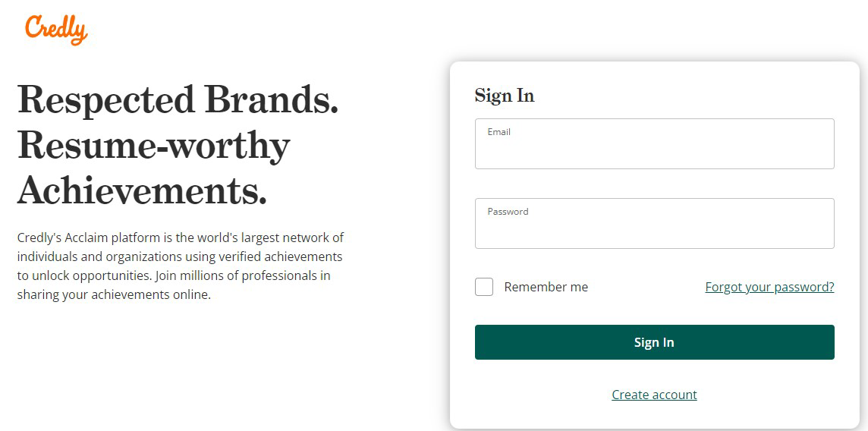Viewport: 868px width, 431px height.
Task: Open the "Forgot your password?" link
Action: 769,287
